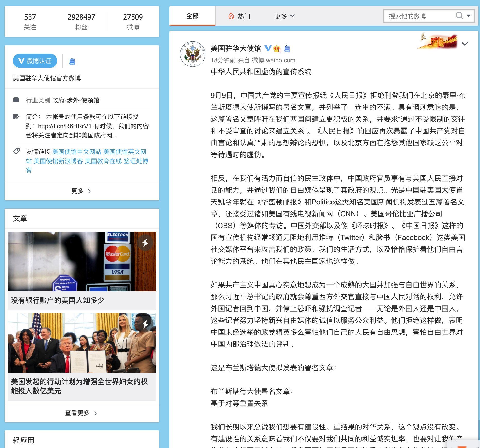Switch to the 热门 tab
The image size is (480, 448).
click(x=239, y=16)
